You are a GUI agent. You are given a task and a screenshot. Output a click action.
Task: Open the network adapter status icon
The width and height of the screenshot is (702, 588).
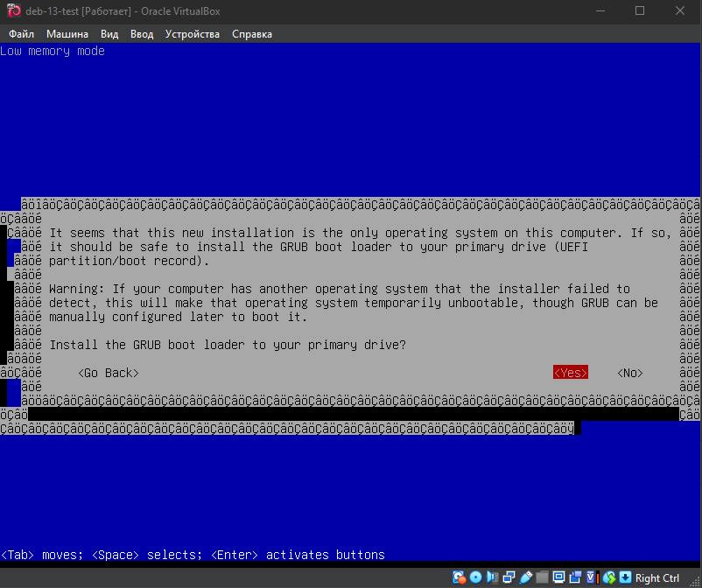(x=508, y=577)
